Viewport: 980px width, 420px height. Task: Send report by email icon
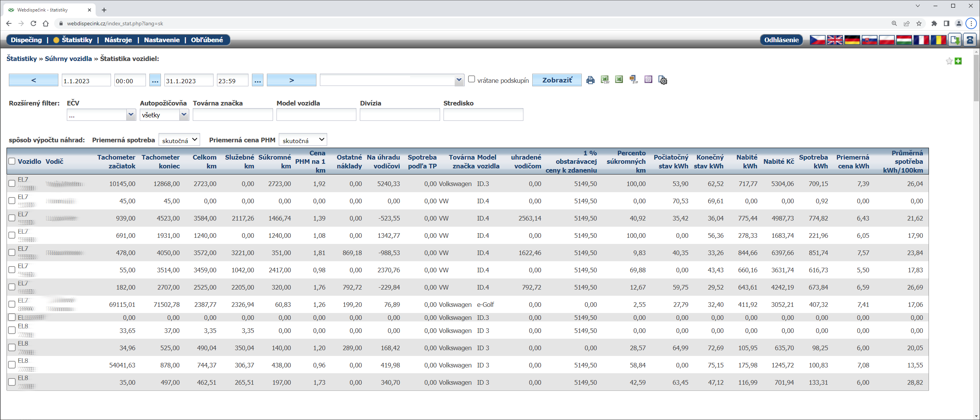[648, 80]
